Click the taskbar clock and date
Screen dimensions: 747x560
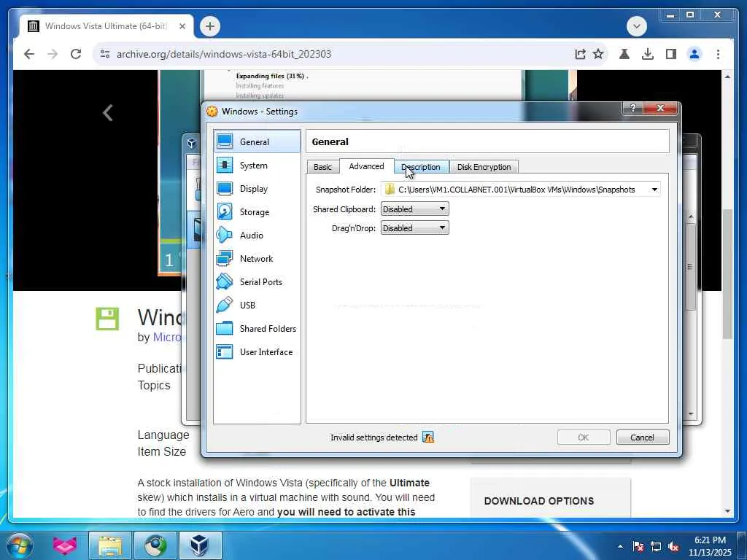click(709, 546)
